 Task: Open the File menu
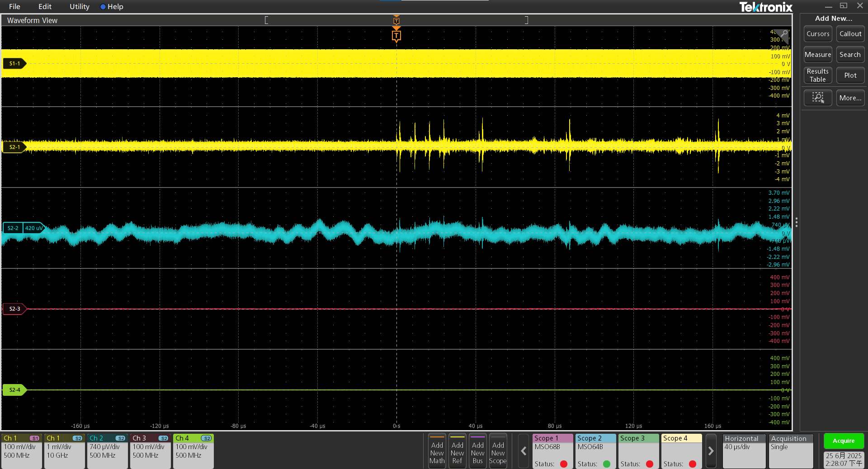click(14, 7)
